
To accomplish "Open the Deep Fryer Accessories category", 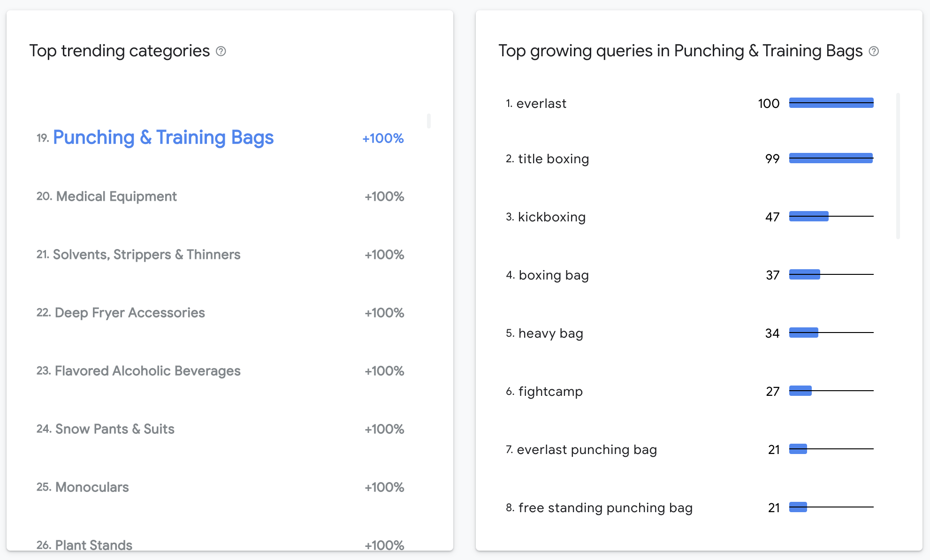I will [130, 312].
